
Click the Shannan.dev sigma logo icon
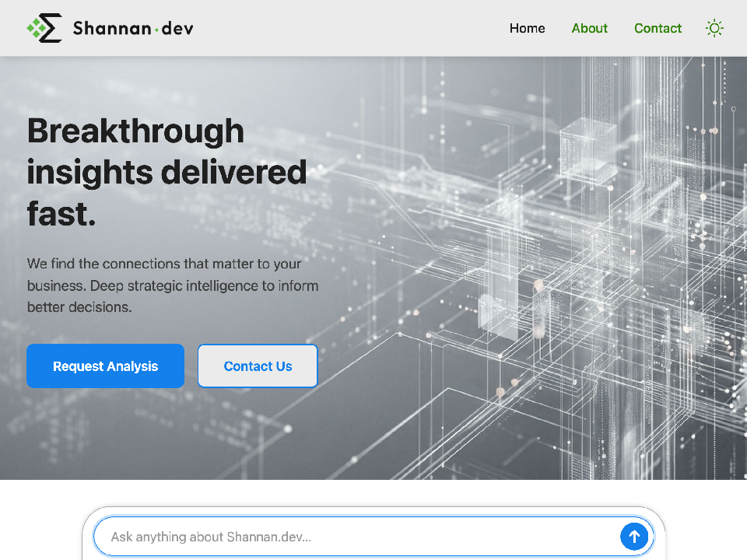point(44,28)
